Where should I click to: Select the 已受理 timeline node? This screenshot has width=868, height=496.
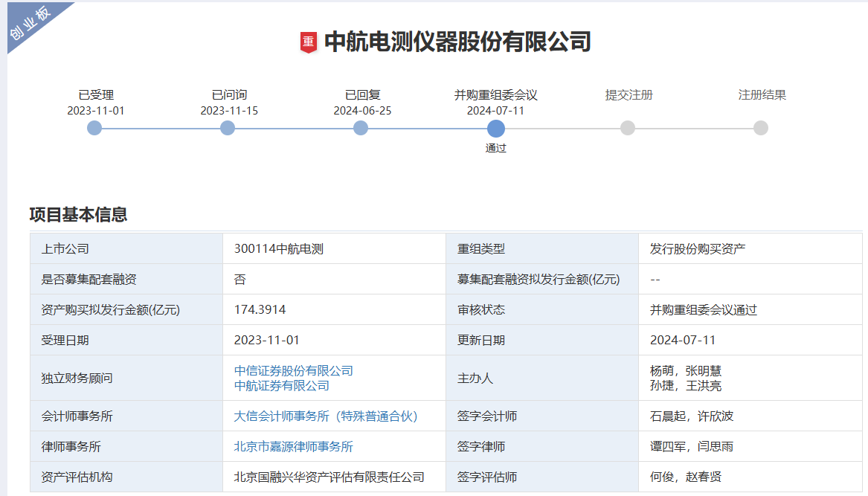coord(94,128)
